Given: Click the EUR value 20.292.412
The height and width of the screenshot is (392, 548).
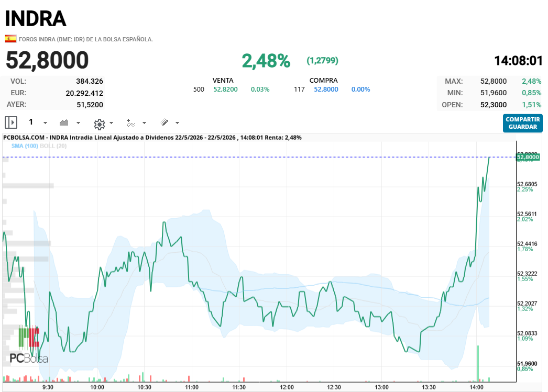Looking at the screenshot, I should [84, 93].
